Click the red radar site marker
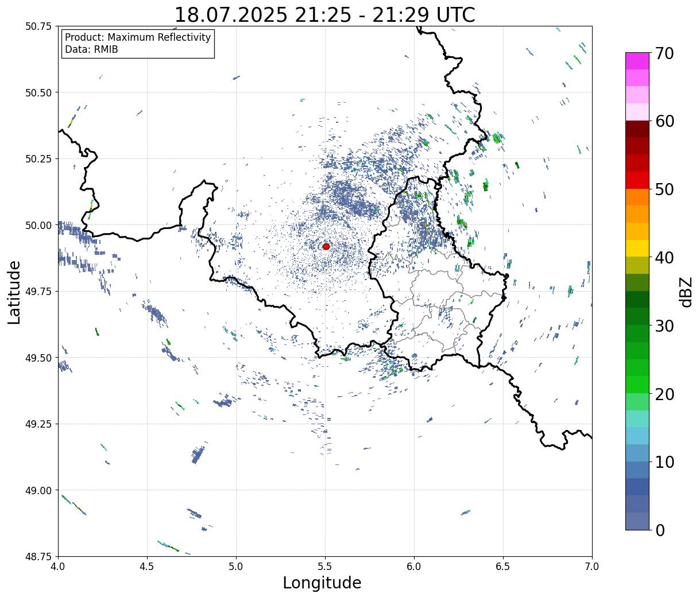 [326, 246]
